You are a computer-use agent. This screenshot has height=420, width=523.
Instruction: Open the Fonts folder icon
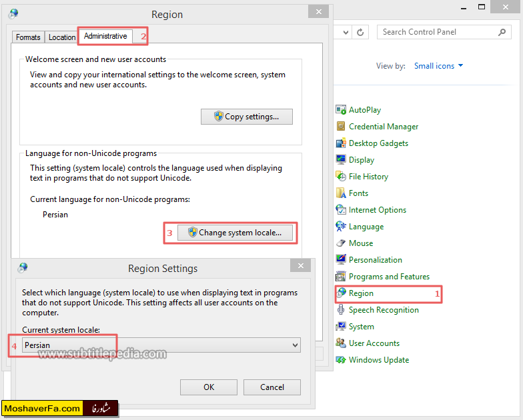coord(342,193)
